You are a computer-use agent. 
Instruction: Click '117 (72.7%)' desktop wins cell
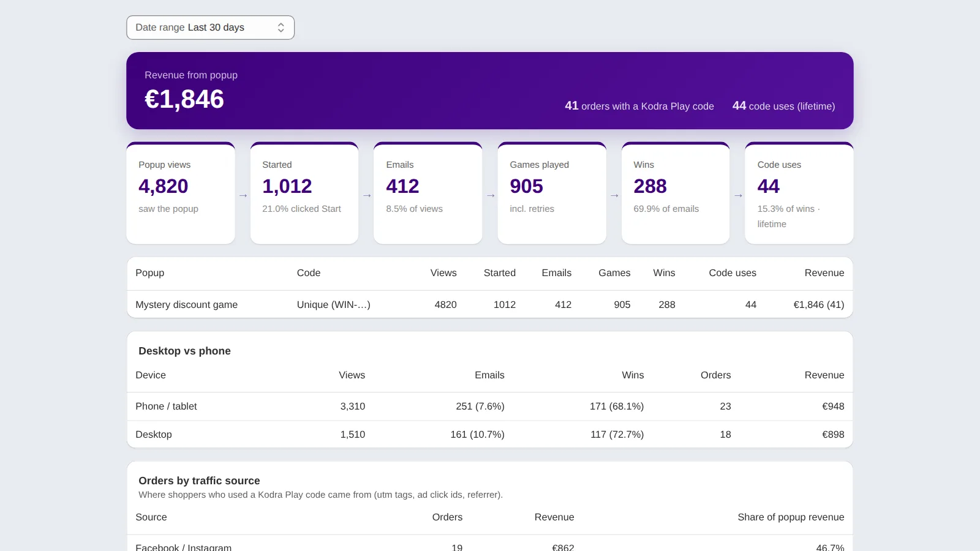point(617,435)
